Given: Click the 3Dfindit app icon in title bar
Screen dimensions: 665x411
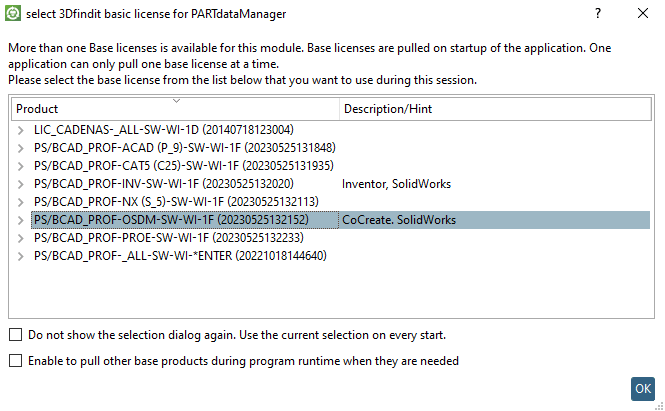Looking at the screenshot, I should pos(13,14).
